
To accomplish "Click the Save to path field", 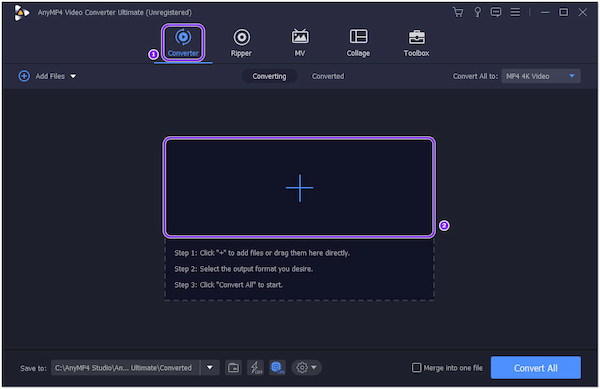I will coord(125,368).
